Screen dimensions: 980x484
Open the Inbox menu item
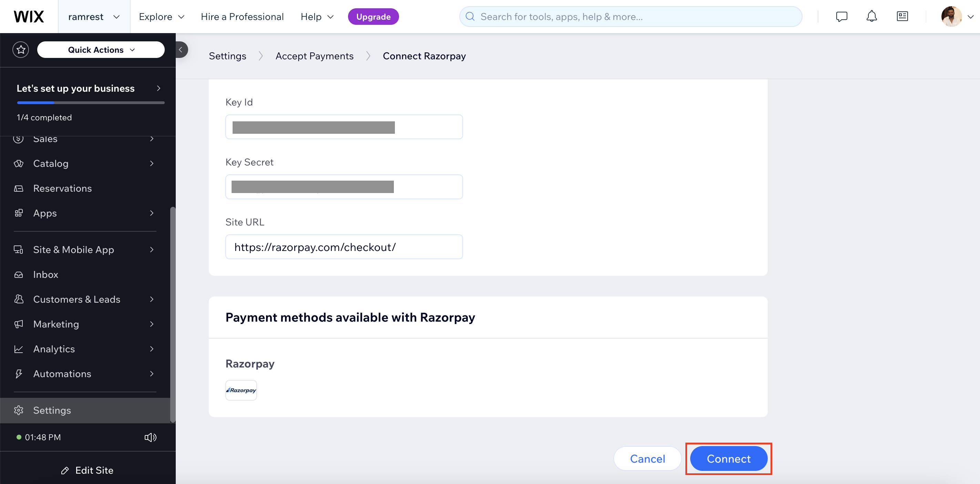click(85, 275)
